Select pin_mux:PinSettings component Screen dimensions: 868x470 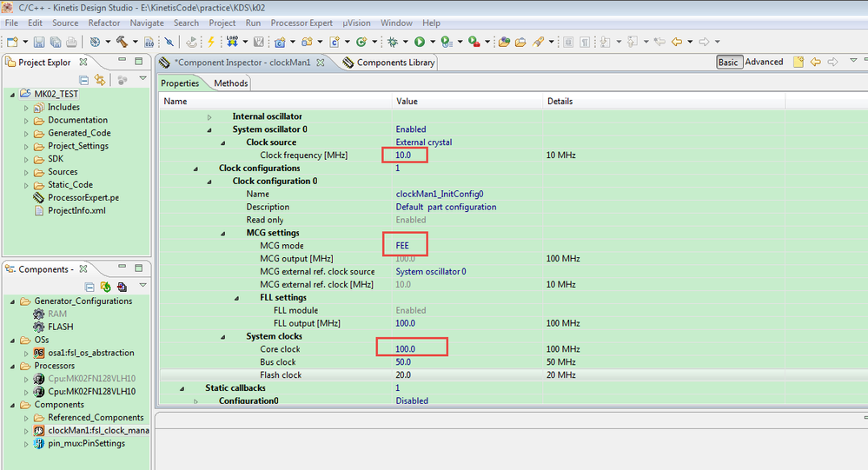point(86,443)
